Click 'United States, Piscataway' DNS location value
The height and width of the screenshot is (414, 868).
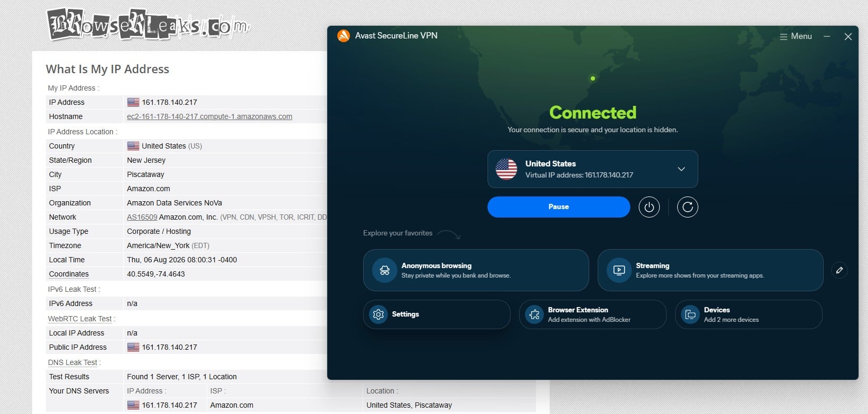pyautogui.click(x=409, y=405)
